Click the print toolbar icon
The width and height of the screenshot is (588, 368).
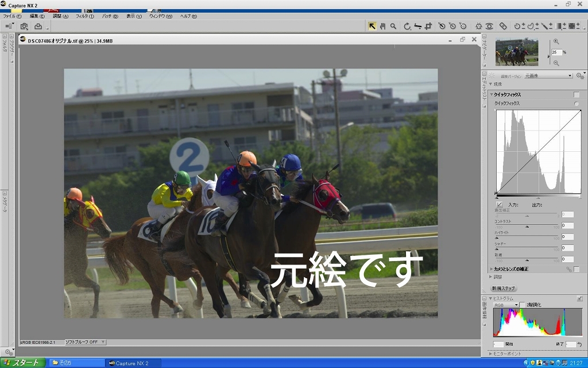coord(38,26)
